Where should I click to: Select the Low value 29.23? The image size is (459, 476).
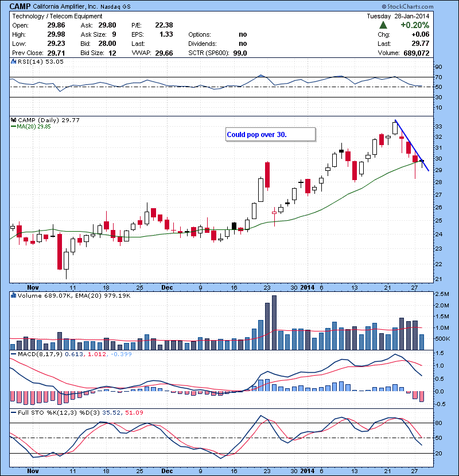click(56, 44)
